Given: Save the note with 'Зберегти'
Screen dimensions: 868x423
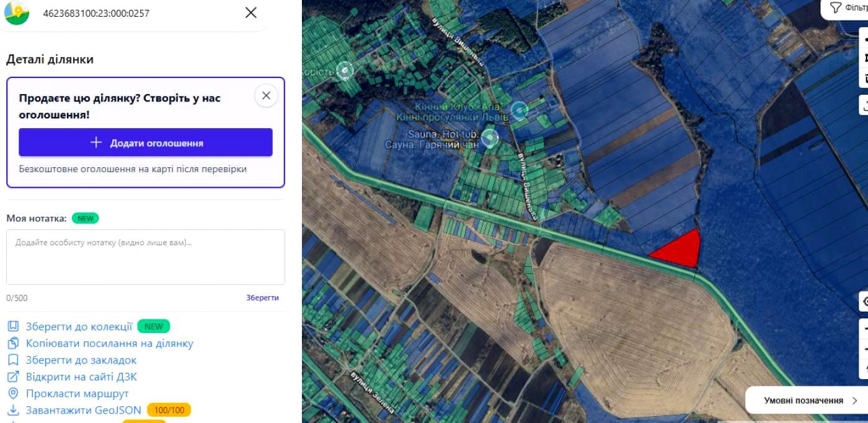Looking at the screenshot, I should pyautogui.click(x=262, y=298).
